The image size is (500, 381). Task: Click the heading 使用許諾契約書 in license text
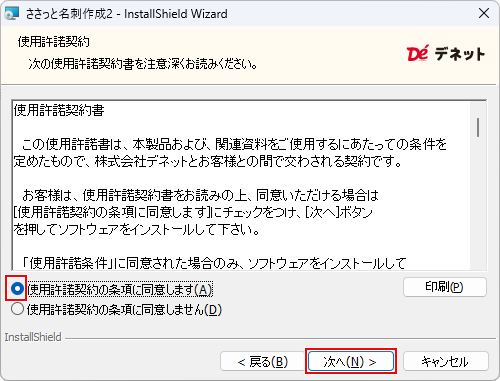pos(59,110)
